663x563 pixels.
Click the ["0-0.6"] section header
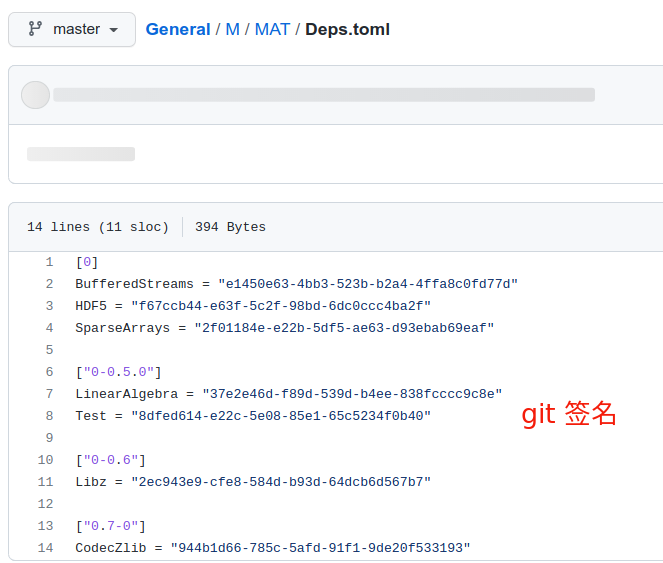111,460
